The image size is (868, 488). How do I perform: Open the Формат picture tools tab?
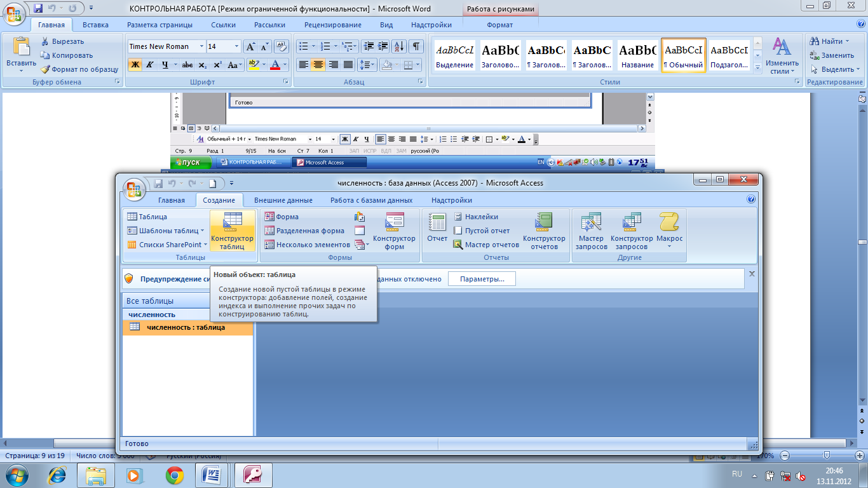pyautogui.click(x=500, y=25)
